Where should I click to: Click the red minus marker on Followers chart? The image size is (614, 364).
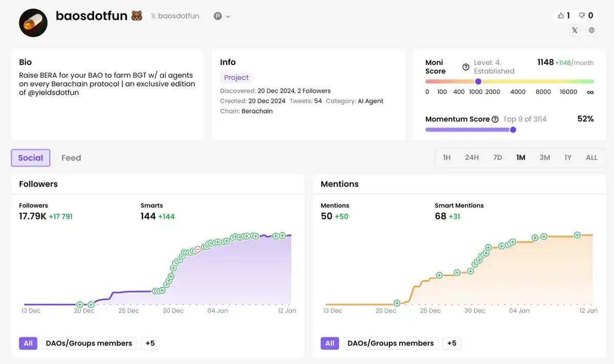(198, 249)
